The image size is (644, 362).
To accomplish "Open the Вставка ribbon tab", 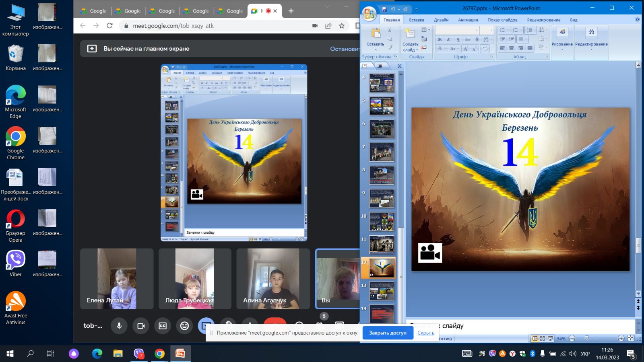I will [x=417, y=20].
